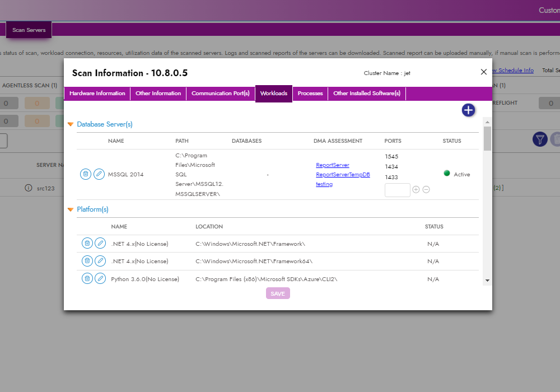Click the port value 1433
This screenshot has height=392, width=560.
tap(391, 178)
